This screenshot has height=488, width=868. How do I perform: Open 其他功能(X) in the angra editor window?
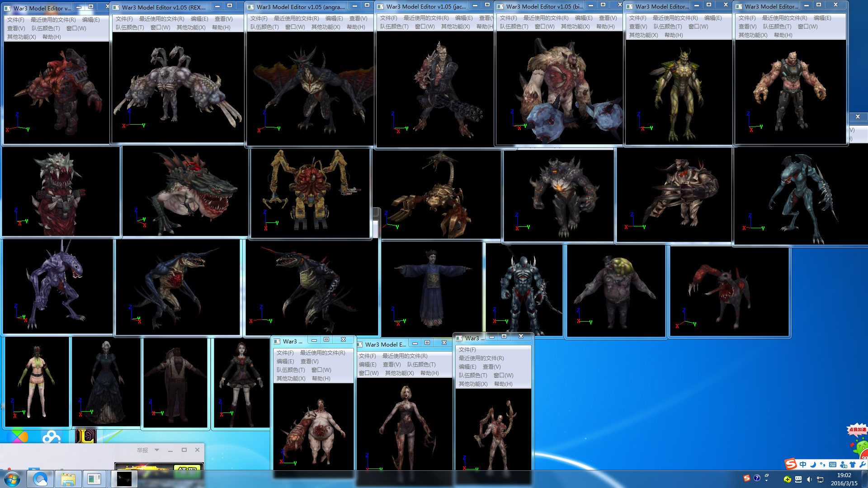click(325, 27)
